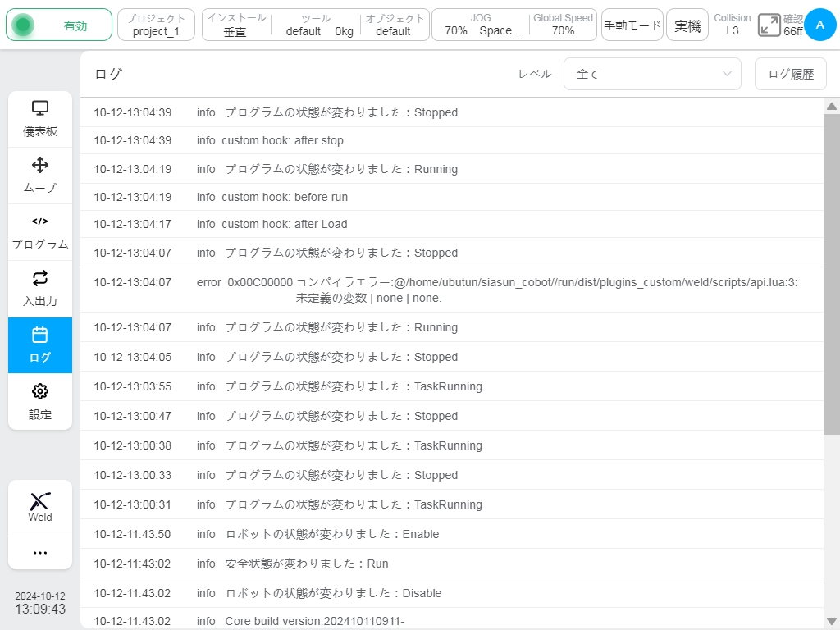
Task: Show more options with three dots
Action: (40, 552)
